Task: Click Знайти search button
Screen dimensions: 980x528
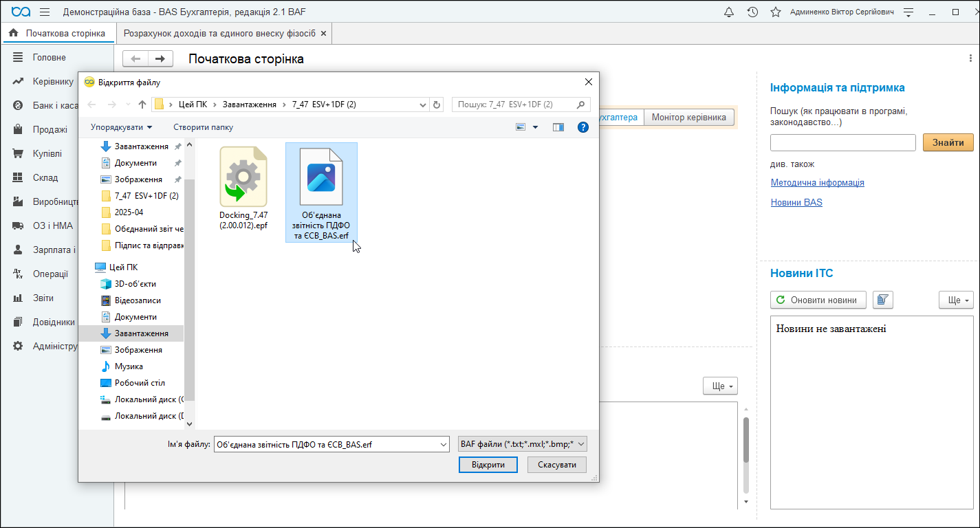Action: [948, 142]
